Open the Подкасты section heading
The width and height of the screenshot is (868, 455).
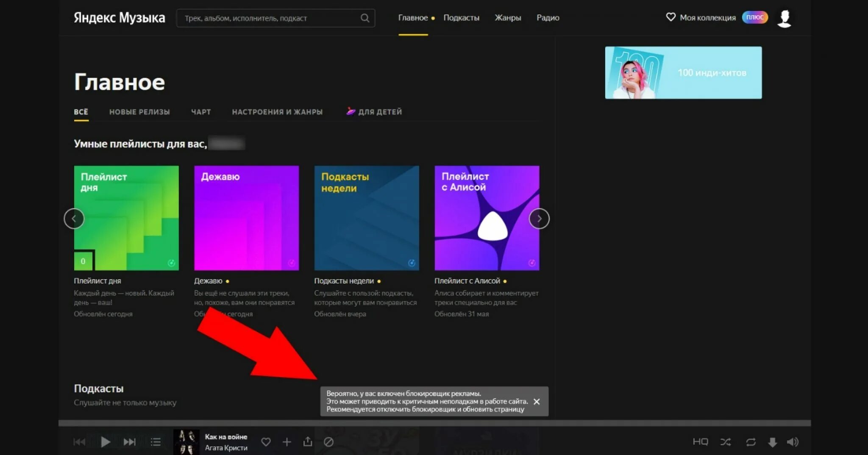point(99,388)
